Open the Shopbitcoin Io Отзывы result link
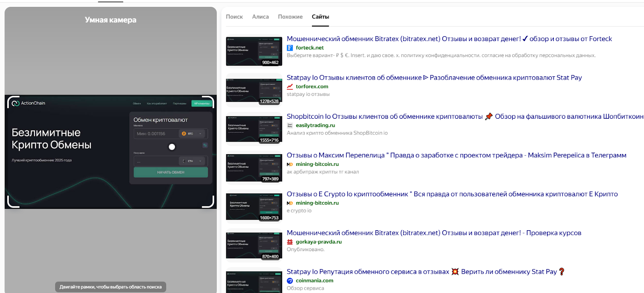The image size is (644, 293). [x=384, y=117]
